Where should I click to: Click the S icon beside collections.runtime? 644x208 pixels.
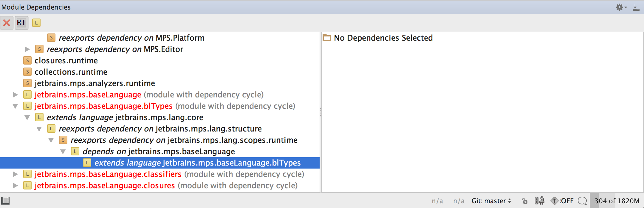pos(27,72)
